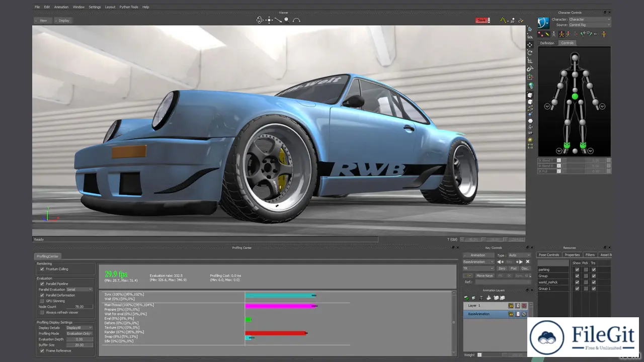Uncheck Show for the parking row
This screenshot has height=362, width=644.
[577, 269]
